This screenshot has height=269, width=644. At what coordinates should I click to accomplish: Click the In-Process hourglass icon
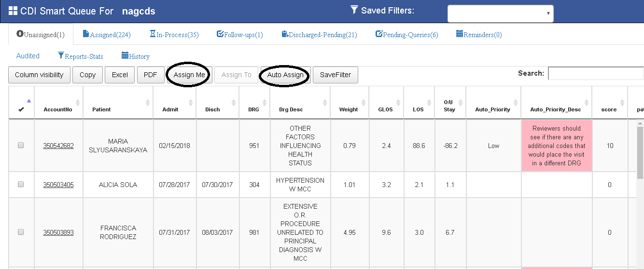click(153, 34)
